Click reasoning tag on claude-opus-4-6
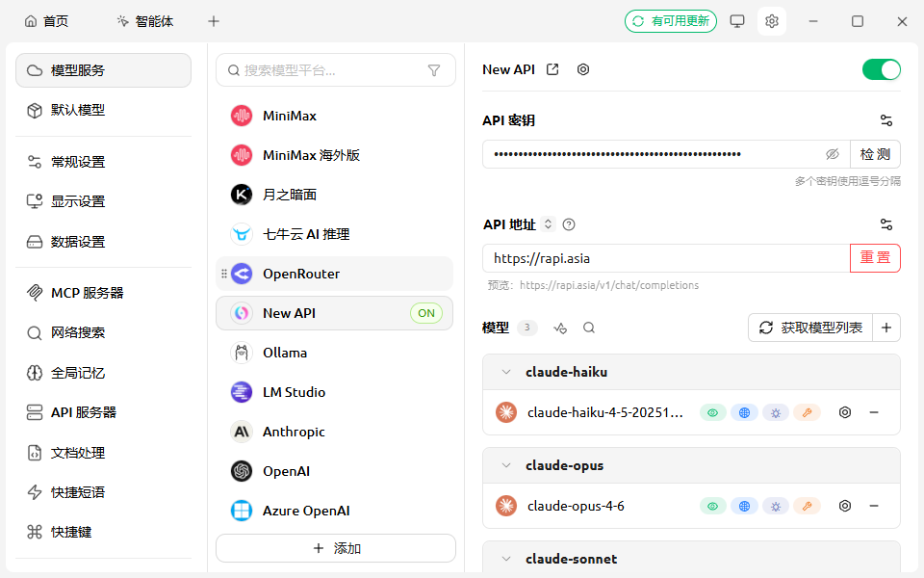The image size is (924, 578). [x=776, y=506]
